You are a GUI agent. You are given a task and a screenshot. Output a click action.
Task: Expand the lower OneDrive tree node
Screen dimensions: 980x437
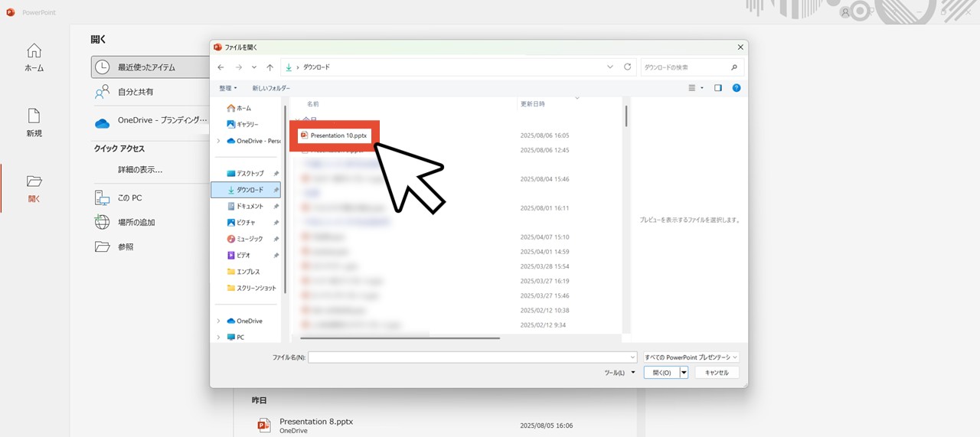pos(218,321)
